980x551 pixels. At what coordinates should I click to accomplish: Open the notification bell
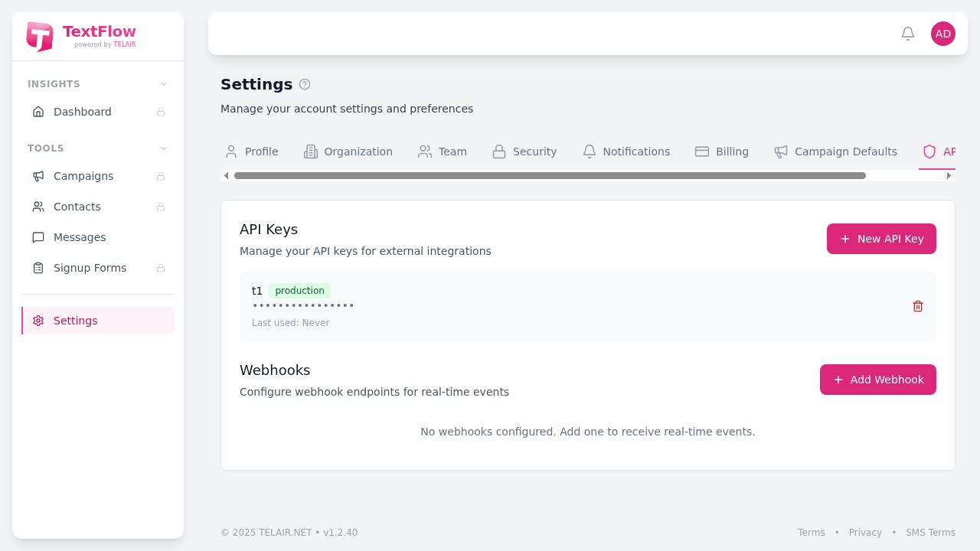point(907,34)
